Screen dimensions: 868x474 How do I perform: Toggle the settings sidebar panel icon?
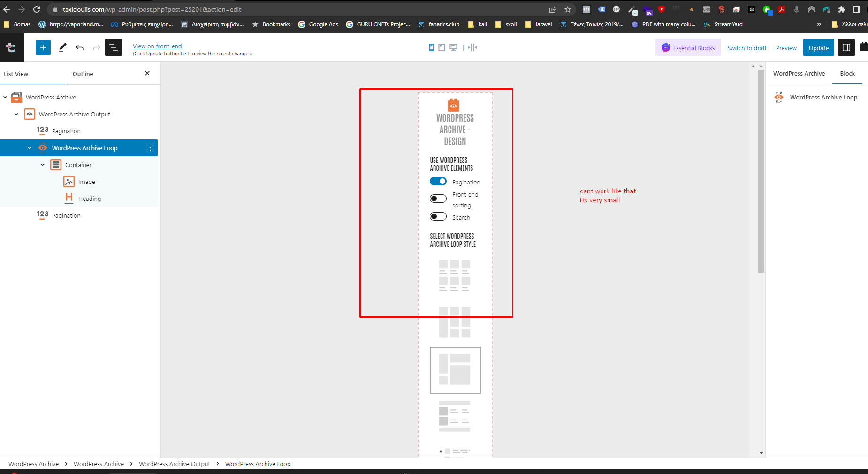(846, 47)
